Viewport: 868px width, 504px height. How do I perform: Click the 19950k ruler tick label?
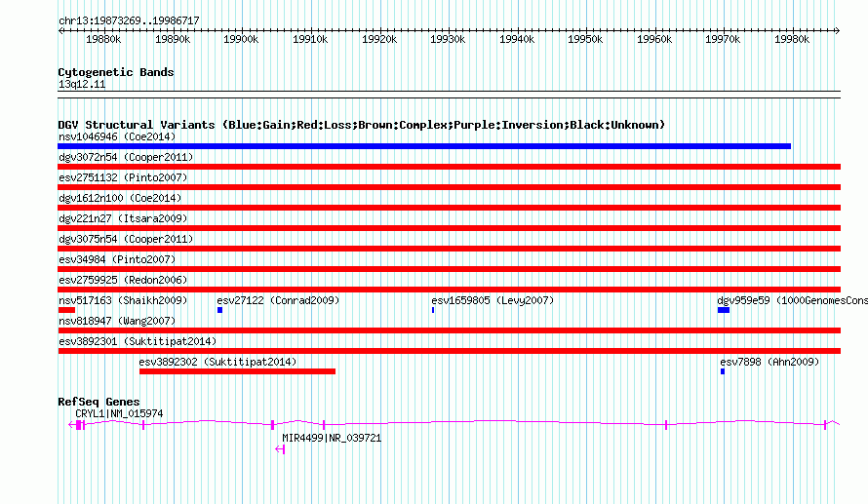(x=585, y=39)
